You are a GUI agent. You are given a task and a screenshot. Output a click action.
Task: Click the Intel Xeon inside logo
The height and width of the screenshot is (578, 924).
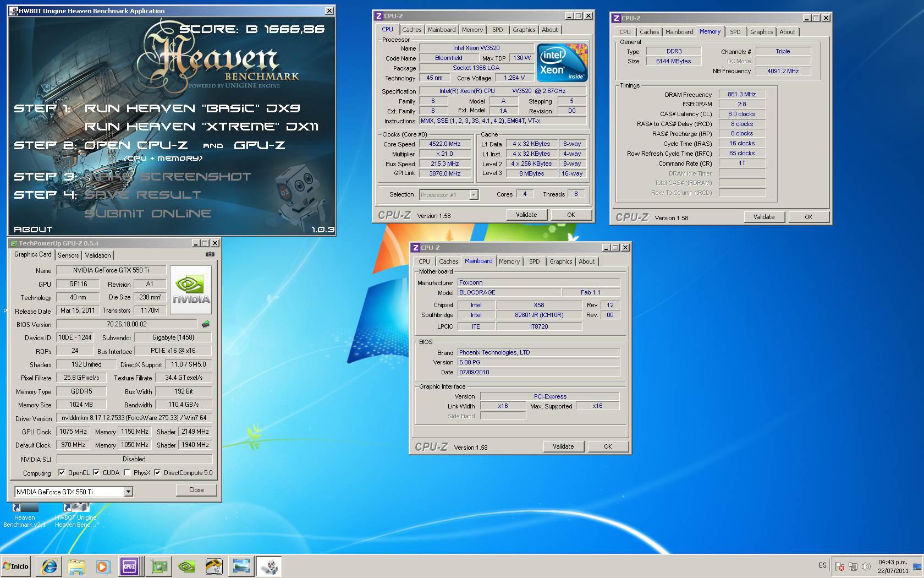tap(562, 62)
